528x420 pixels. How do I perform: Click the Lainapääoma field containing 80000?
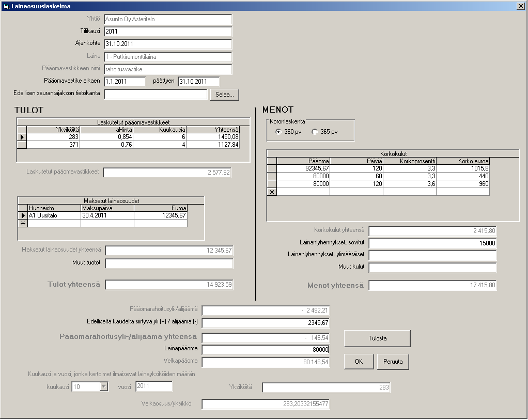click(x=266, y=350)
